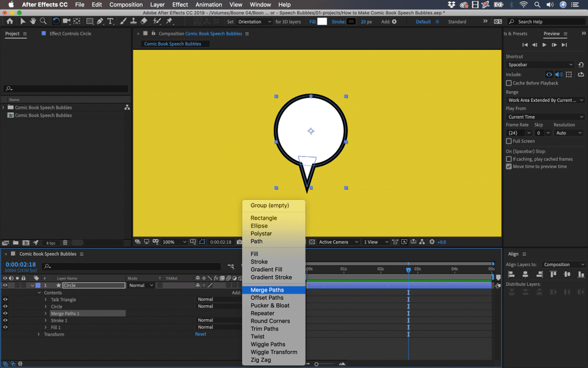Open the Range dropdown in Preview
The image size is (588, 368).
pos(545,100)
